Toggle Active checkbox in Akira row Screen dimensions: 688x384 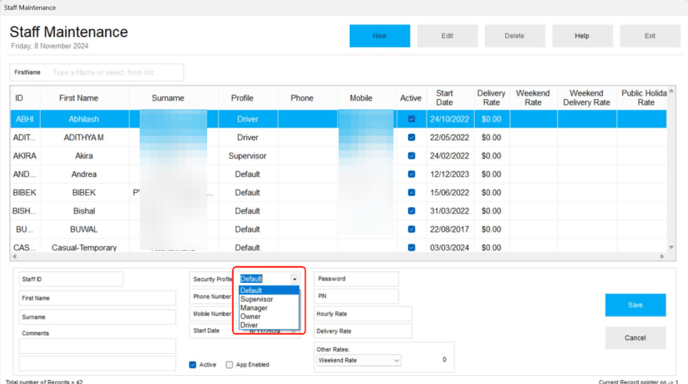(412, 156)
